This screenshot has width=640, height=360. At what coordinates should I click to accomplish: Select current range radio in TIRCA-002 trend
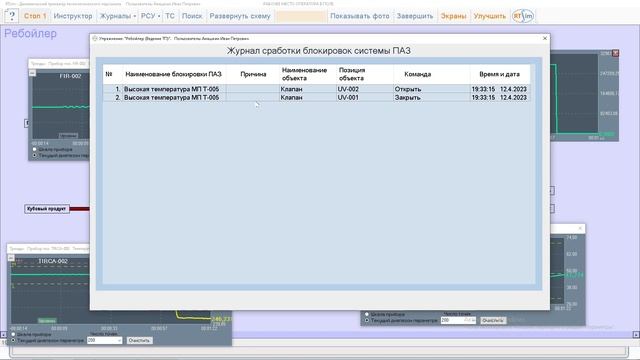click(x=13, y=340)
